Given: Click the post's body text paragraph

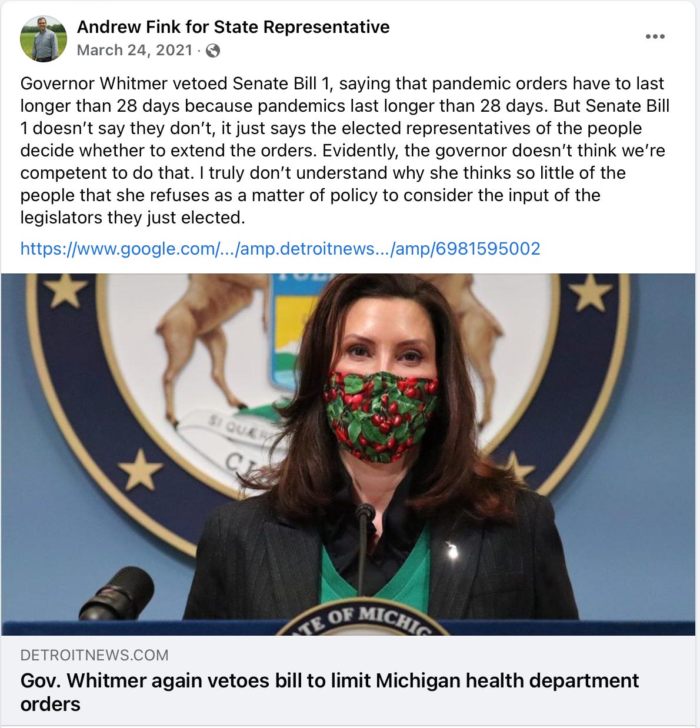Looking at the screenshot, I should (345, 151).
